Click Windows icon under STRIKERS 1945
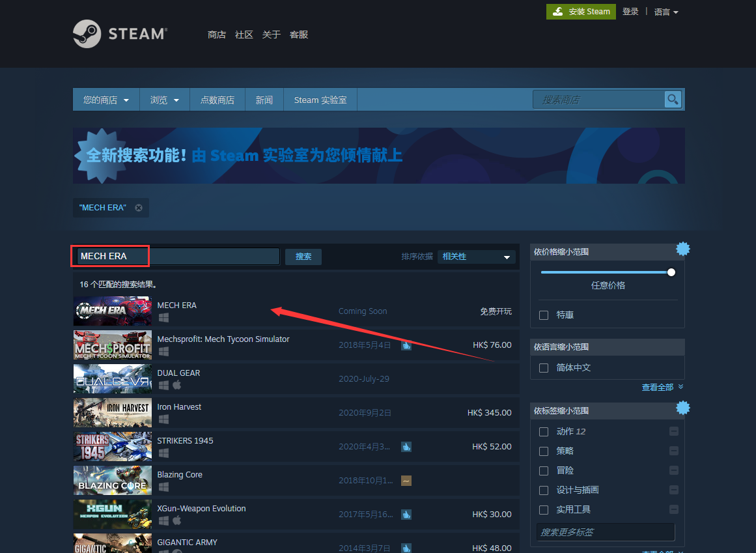This screenshot has width=756, height=553. click(x=163, y=453)
